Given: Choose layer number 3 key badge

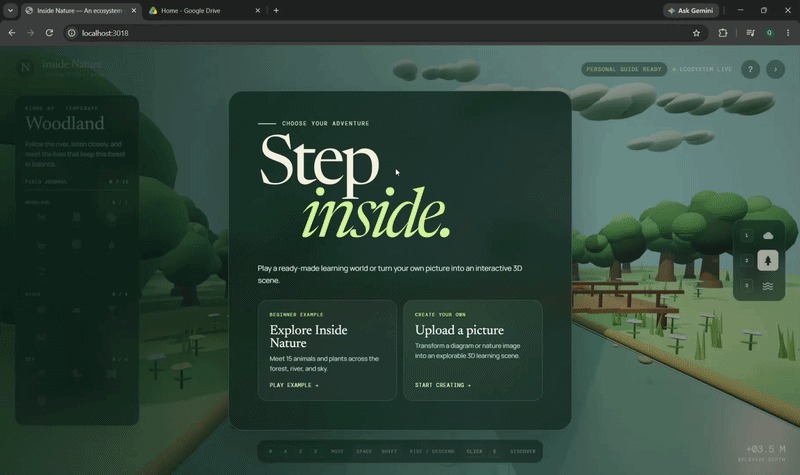Looking at the screenshot, I should [x=746, y=286].
